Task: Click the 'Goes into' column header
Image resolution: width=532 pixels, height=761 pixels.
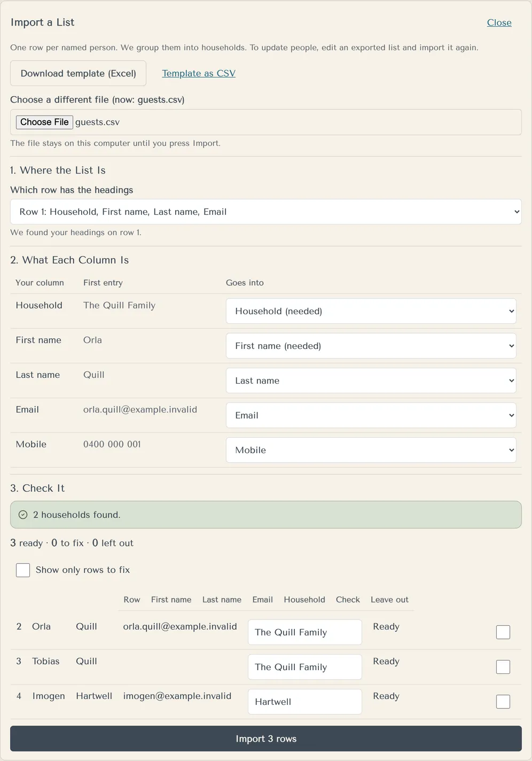Action: pos(245,283)
